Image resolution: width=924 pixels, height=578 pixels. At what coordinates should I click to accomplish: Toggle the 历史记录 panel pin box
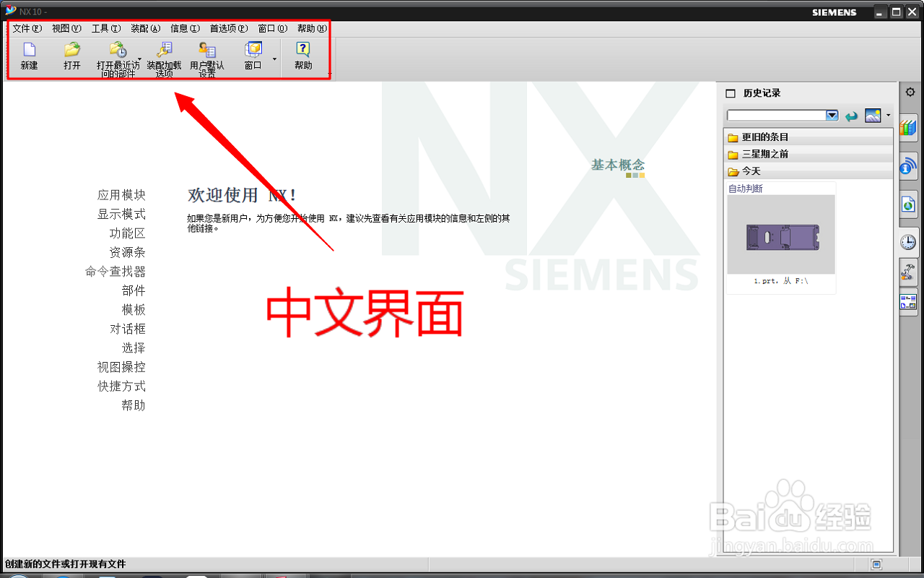pyautogui.click(x=731, y=93)
